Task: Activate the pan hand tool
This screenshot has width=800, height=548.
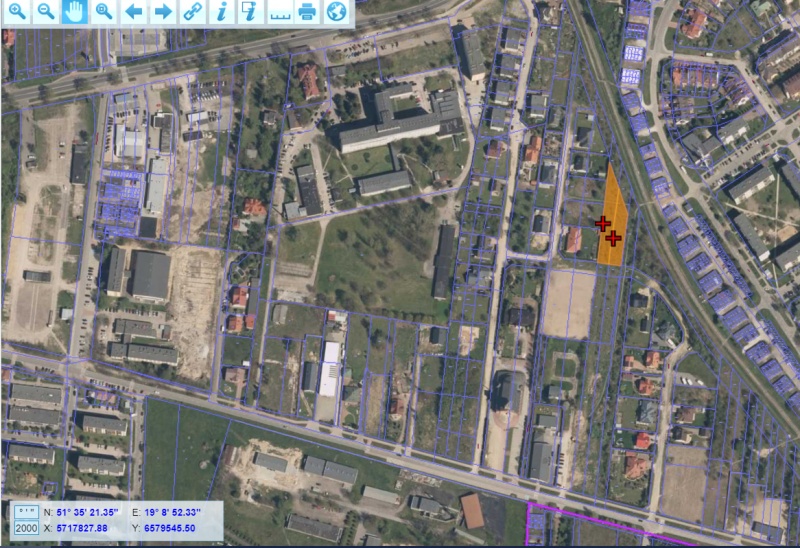Action: pos(75,11)
